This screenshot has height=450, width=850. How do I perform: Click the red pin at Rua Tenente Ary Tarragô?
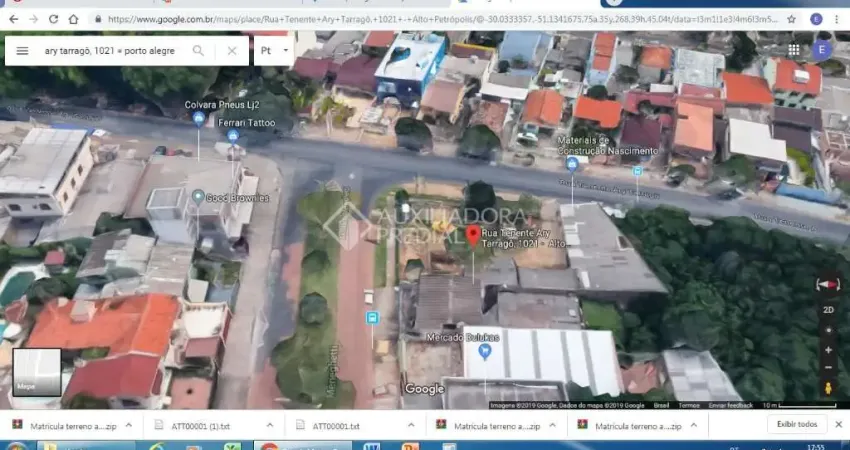473,236
